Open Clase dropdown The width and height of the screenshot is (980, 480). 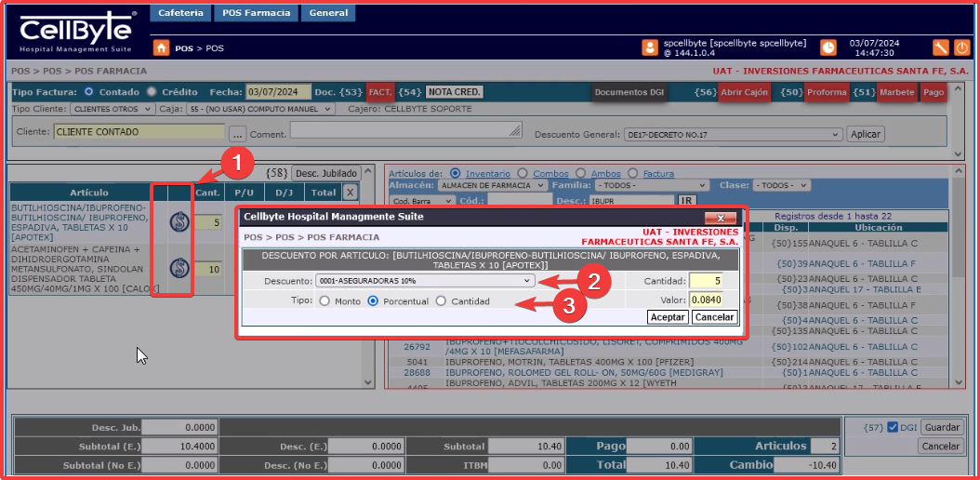pos(781,186)
